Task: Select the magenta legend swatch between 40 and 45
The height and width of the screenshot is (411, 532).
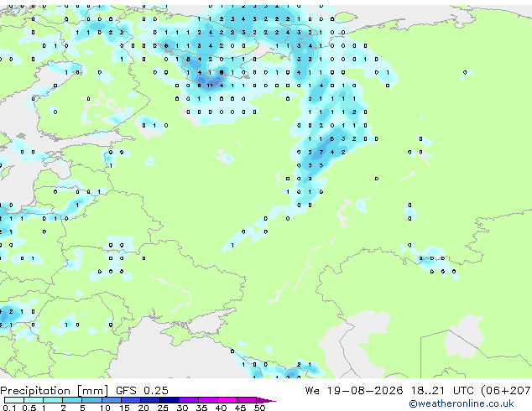Action: click(x=227, y=400)
